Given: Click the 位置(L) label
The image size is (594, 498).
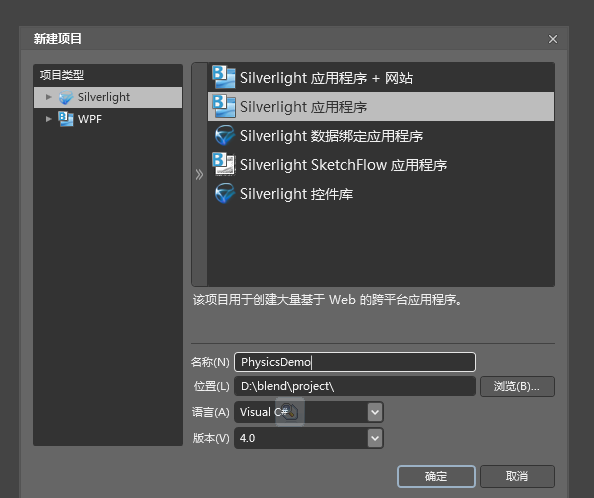Looking at the screenshot, I should tap(211, 386).
